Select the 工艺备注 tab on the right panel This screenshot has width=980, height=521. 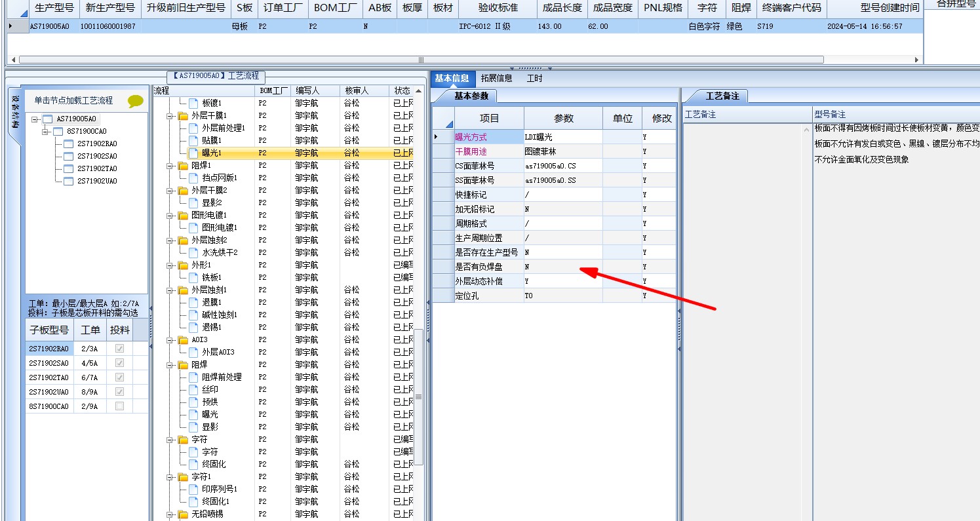[x=722, y=96]
